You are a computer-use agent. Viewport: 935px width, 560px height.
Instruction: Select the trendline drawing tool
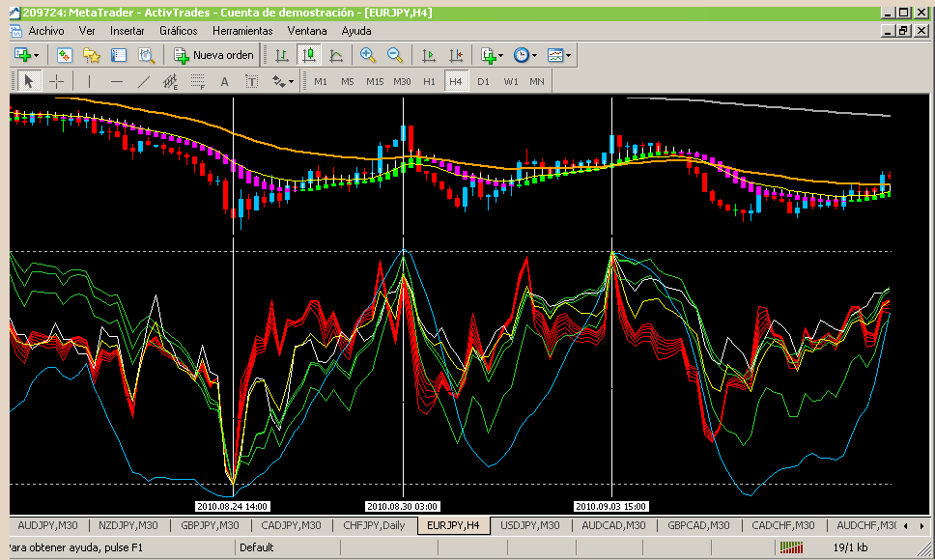[144, 82]
